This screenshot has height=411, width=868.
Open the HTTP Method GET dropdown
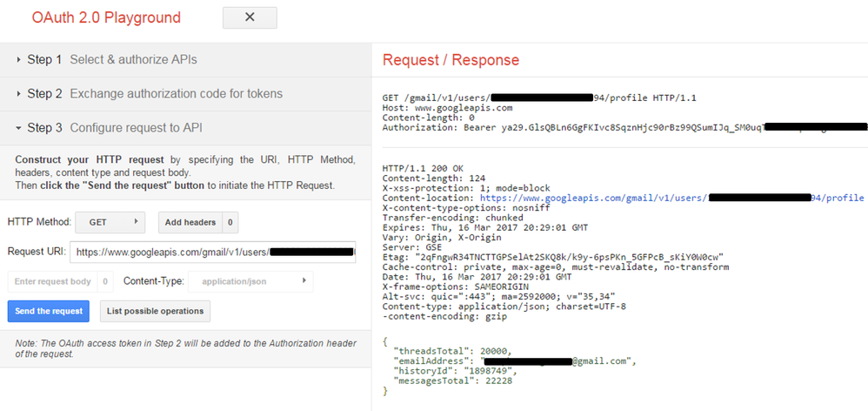[x=110, y=223]
